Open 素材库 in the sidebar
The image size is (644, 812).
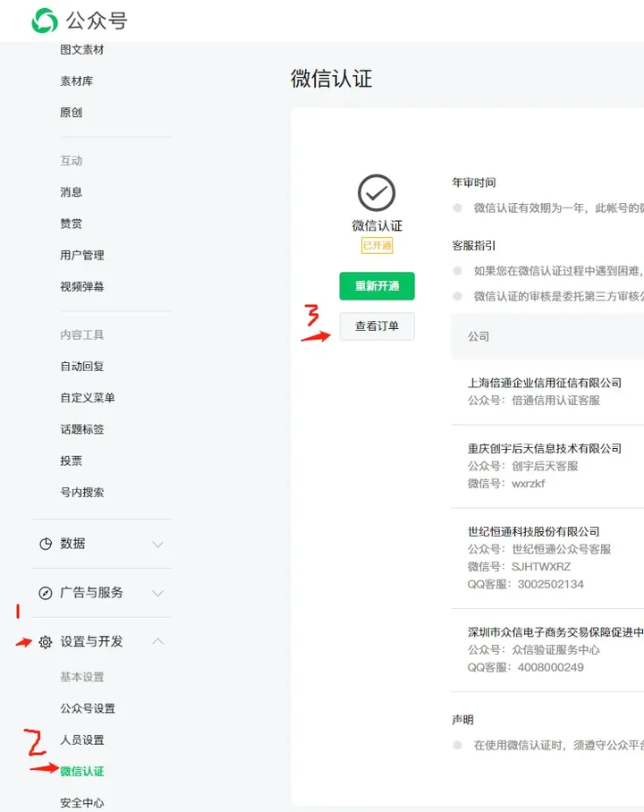point(77,81)
